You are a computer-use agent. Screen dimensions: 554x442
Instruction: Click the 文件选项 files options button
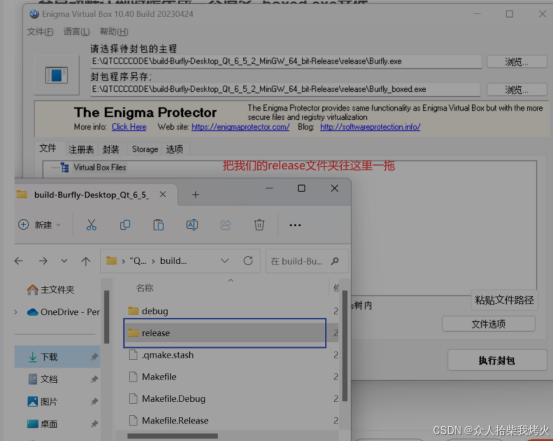(488, 324)
